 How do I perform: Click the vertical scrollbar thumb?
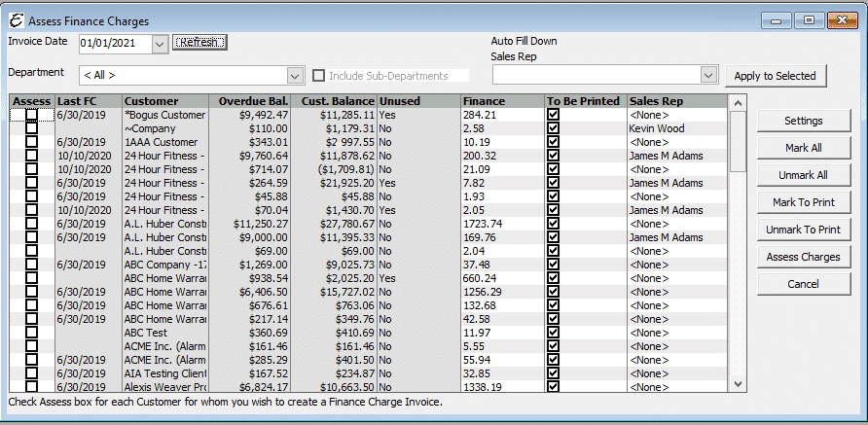click(738, 141)
